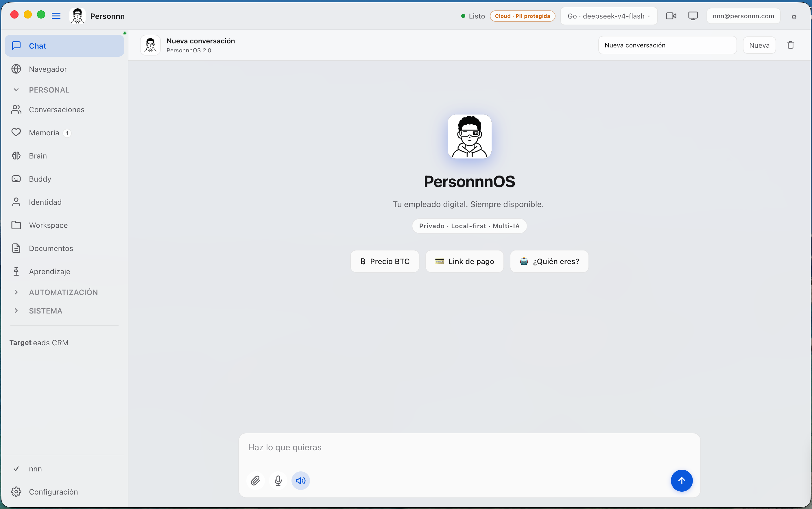
Task: Open Brain in the sidebar
Action: tap(64, 156)
